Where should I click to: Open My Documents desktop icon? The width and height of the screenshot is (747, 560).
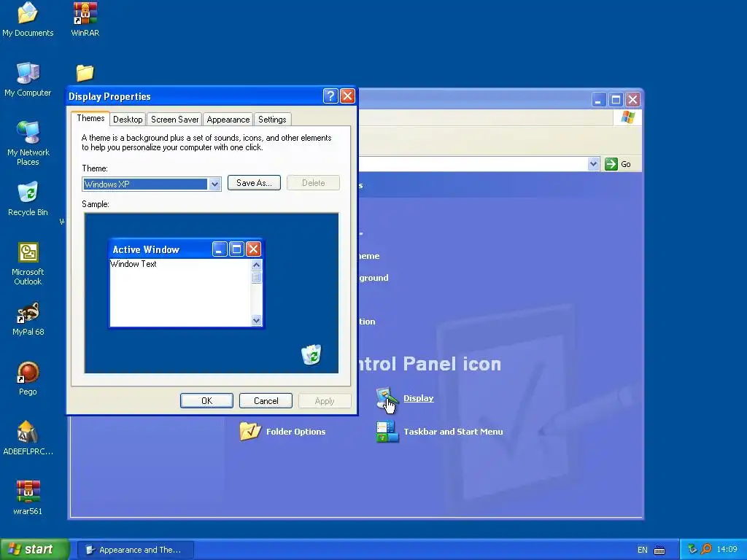[28, 19]
